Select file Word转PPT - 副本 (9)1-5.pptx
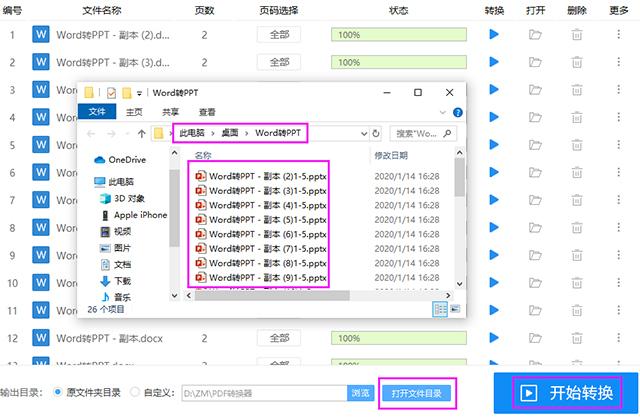 [x=261, y=277]
